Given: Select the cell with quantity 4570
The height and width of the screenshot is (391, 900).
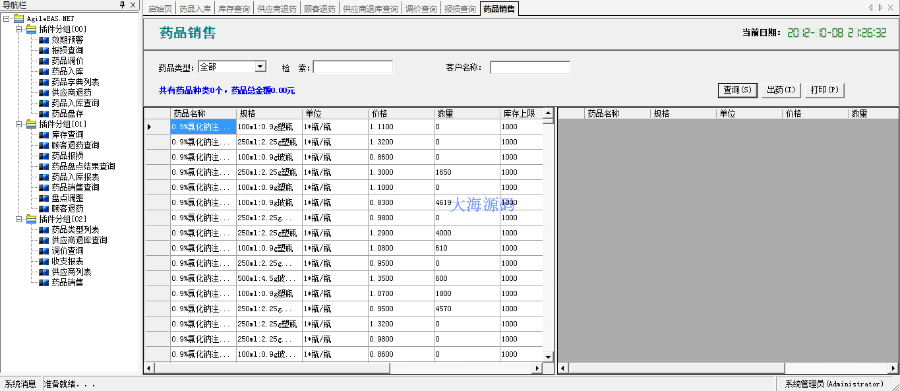Looking at the screenshot, I should [467, 309].
